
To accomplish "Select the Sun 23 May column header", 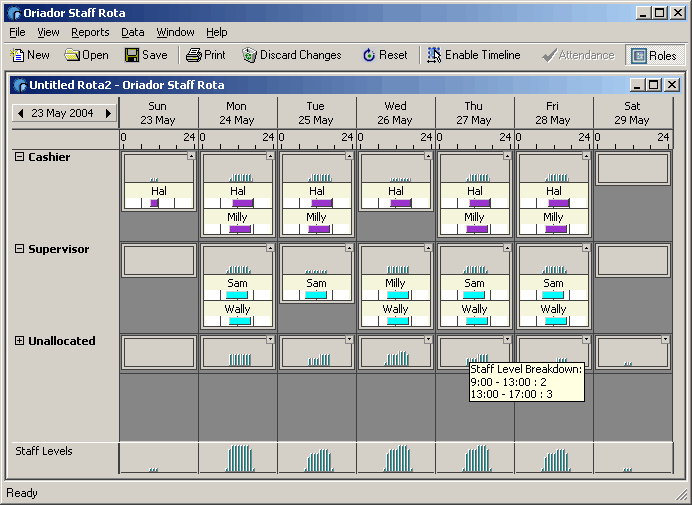I will coord(158,113).
